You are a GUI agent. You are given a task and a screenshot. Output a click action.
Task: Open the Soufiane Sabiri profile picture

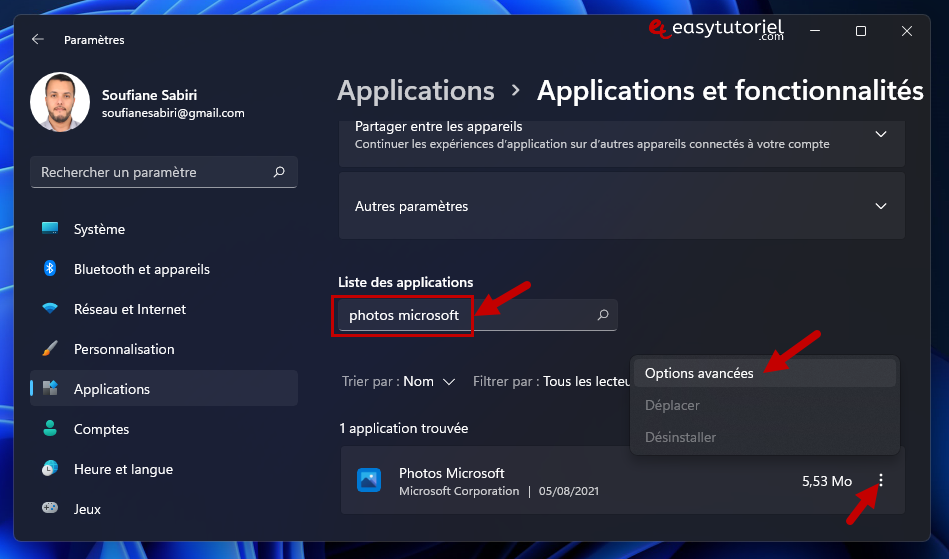coord(60,102)
